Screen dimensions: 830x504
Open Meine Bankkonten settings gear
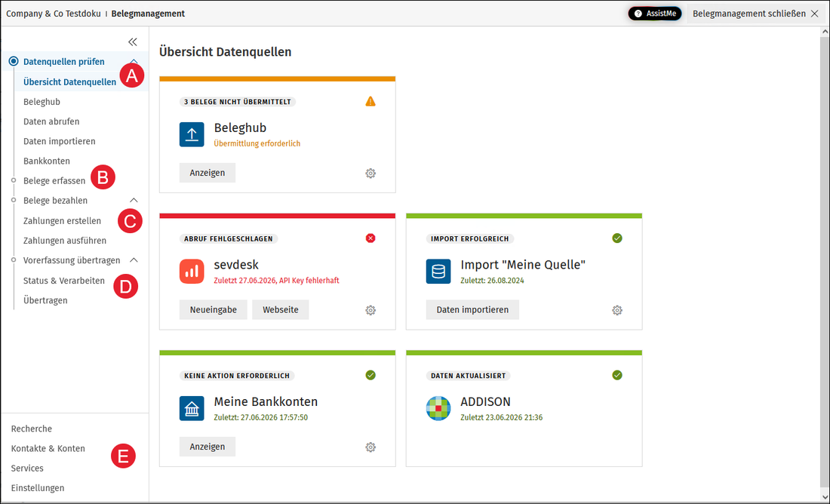tap(370, 447)
